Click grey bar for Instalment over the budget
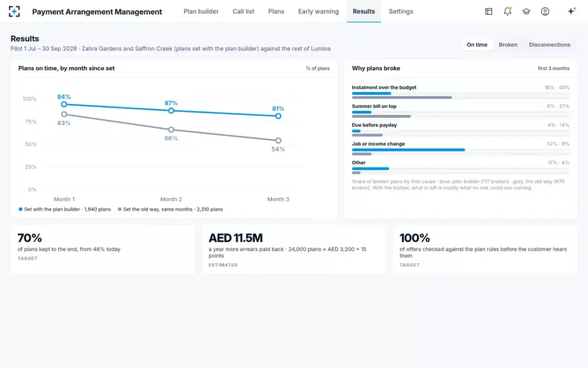The width and height of the screenshot is (588, 368). point(402,98)
